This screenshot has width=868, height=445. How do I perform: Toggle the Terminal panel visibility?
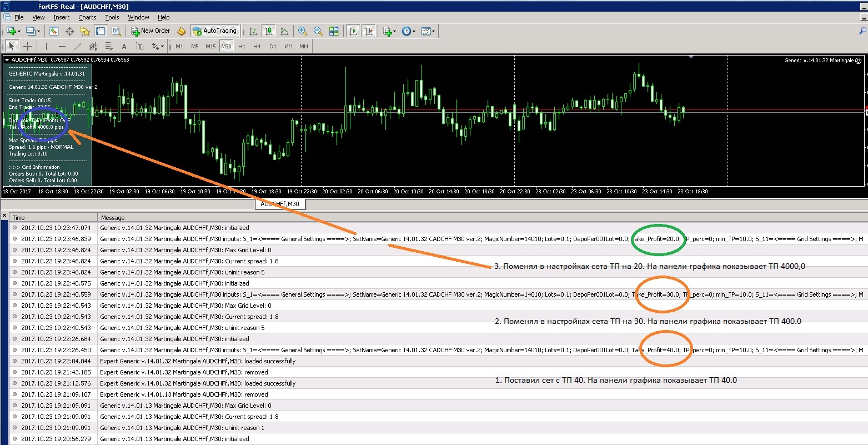[x=101, y=31]
